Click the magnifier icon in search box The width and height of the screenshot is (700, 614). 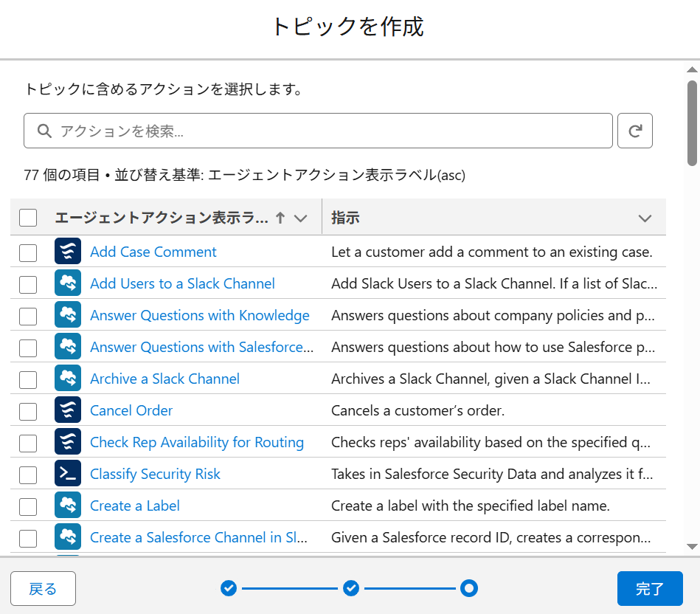(x=44, y=131)
